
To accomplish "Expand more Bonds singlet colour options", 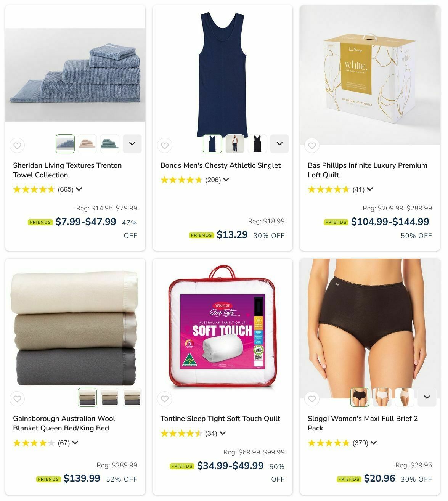I will point(279,144).
